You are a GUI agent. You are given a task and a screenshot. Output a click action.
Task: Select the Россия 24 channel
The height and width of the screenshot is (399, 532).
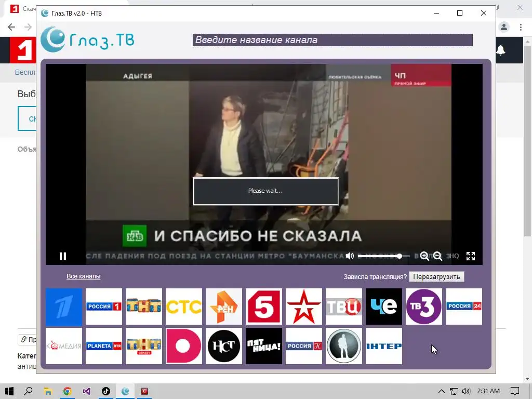(464, 307)
